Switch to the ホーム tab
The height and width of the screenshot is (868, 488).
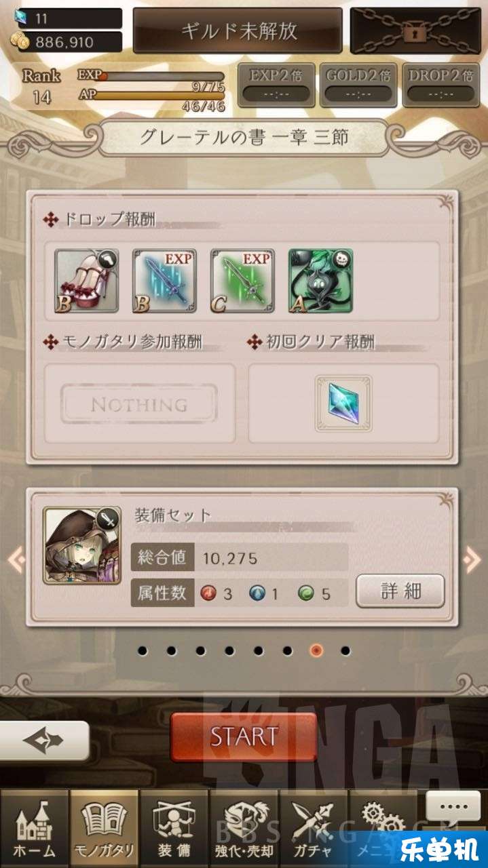coord(34,829)
